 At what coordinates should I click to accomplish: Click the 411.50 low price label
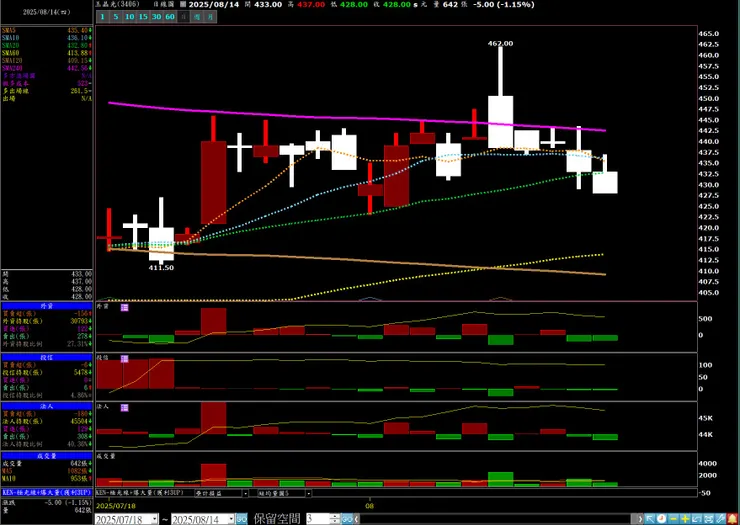point(161,268)
